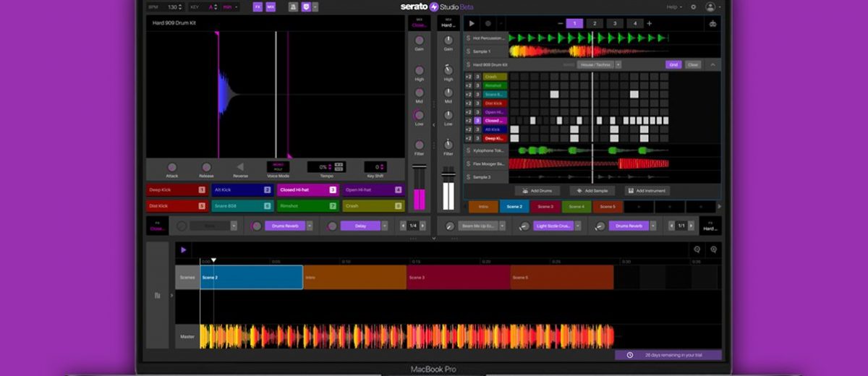The height and width of the screenshot is (376, 868).
Task: Play the arrangement with purple play icon
Action: point(184,249)
